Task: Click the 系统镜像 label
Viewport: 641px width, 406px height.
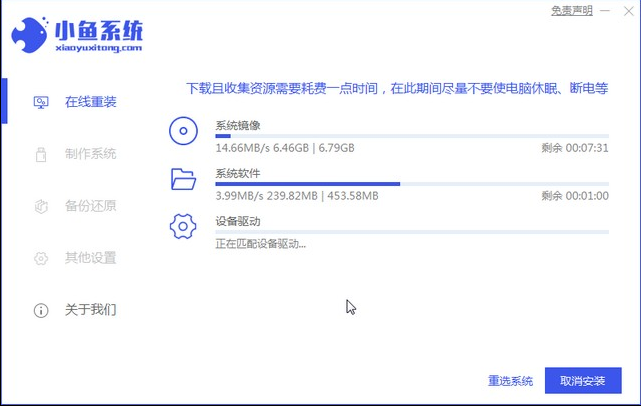Action: coord(238,125)
